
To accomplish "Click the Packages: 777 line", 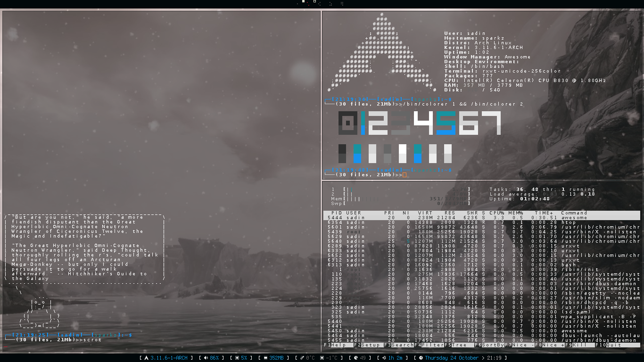I will pos(469,76).
